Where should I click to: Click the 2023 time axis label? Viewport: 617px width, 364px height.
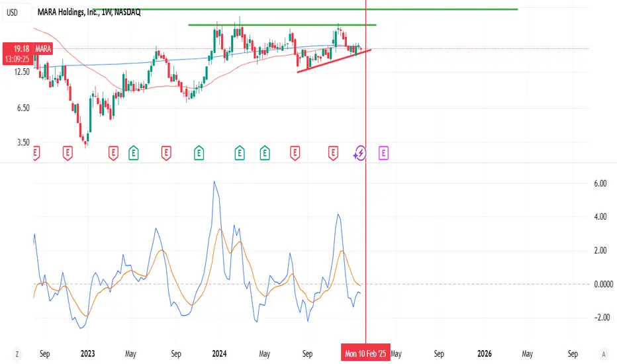88,354
